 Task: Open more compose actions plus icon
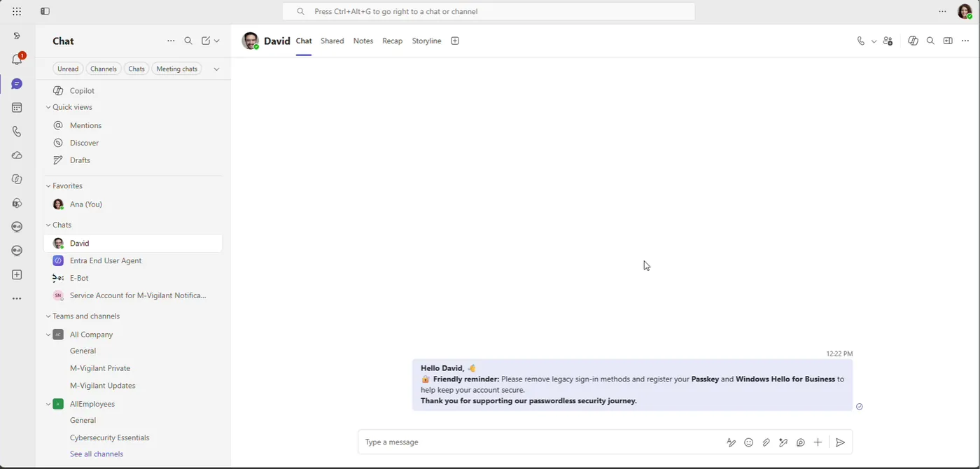pos(818,442)
